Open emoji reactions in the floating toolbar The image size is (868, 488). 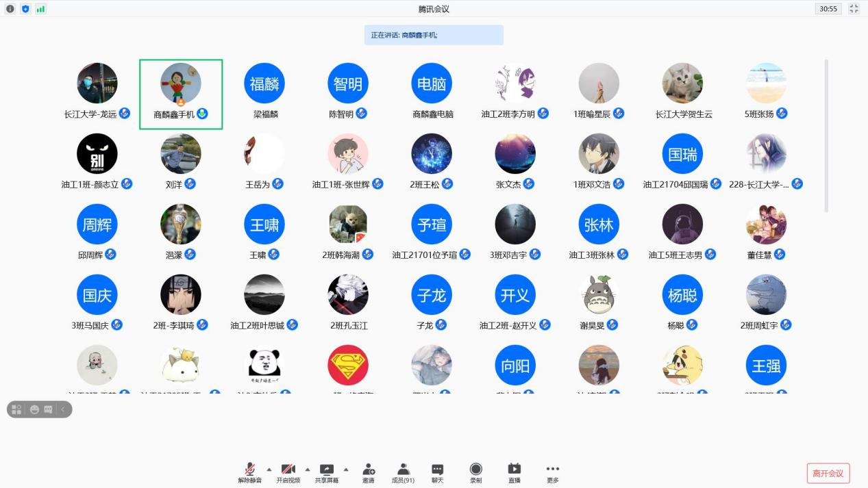[x=34, y=409]
